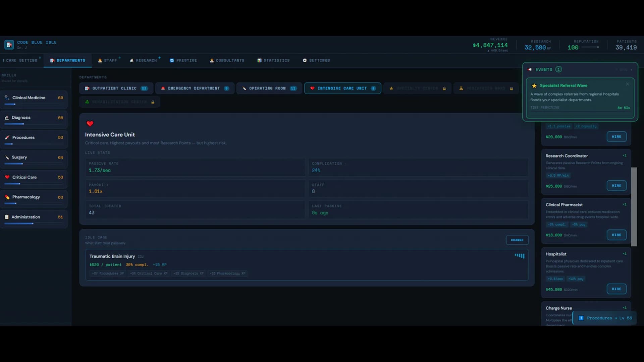Image resolution: width=644 pixels, height=362 pixels.
Task: Click the patients count 39,419
Action: pyautogui.click(x=626, y=48)
